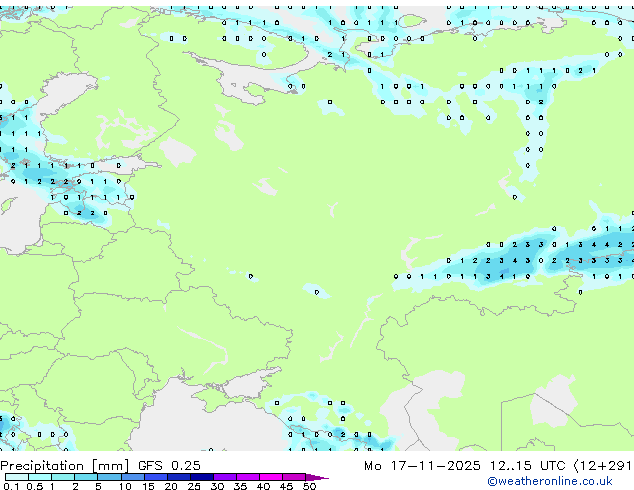This screenshot has width=634, height=490.
Task: Click the '50' legend label
Action: tap(309, 486)
